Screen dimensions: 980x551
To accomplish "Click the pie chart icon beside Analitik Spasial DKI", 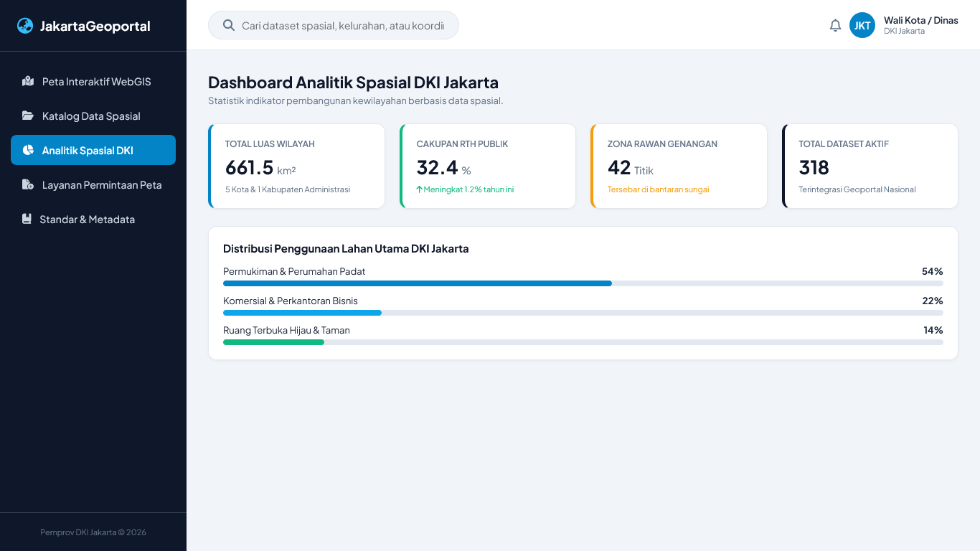I will [28, 150].
